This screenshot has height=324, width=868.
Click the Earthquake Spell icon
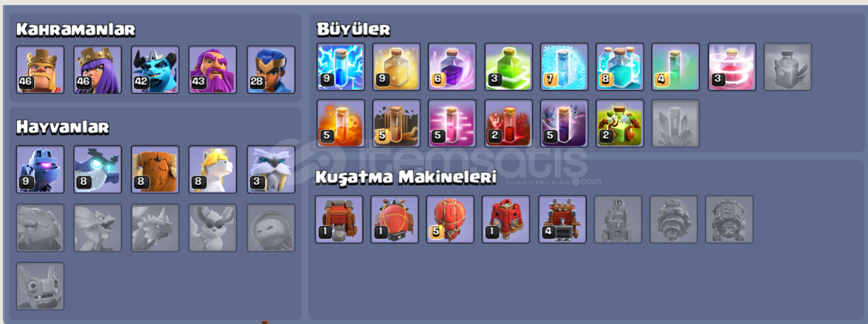click(x=396, y=123)
